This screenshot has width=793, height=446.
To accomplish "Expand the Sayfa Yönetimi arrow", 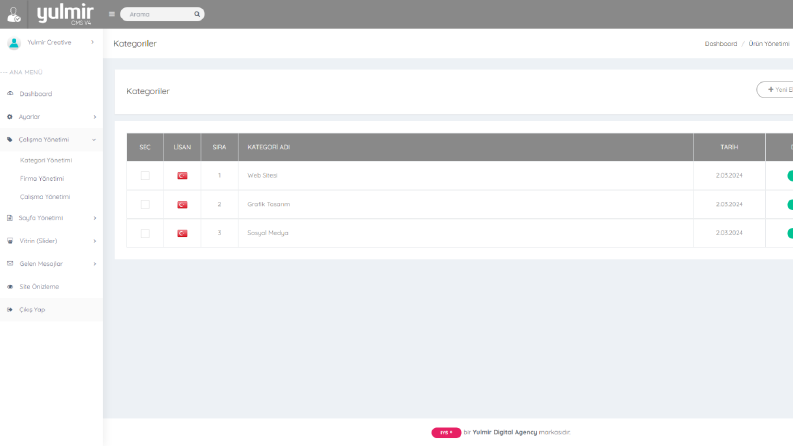I will point(95,218).
